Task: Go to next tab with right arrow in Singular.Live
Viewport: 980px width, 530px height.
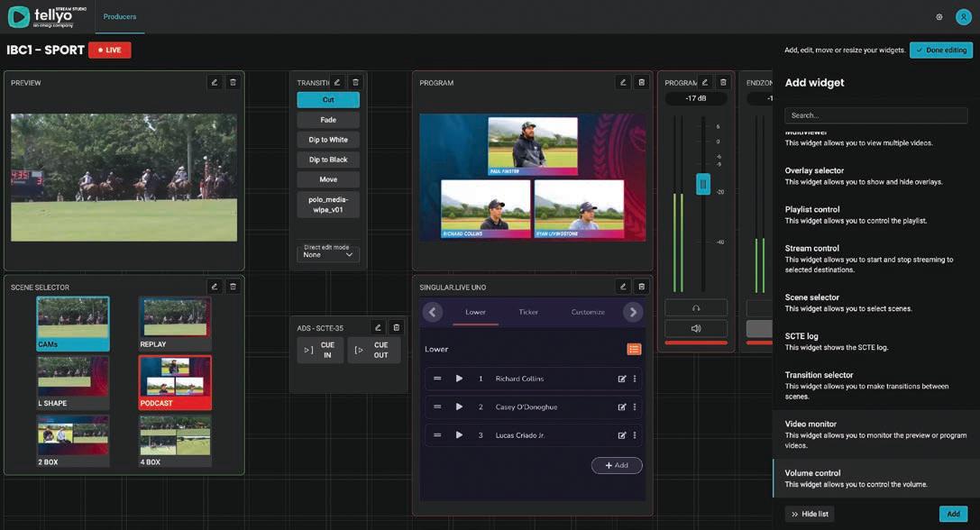Action: tap(633, 312)
